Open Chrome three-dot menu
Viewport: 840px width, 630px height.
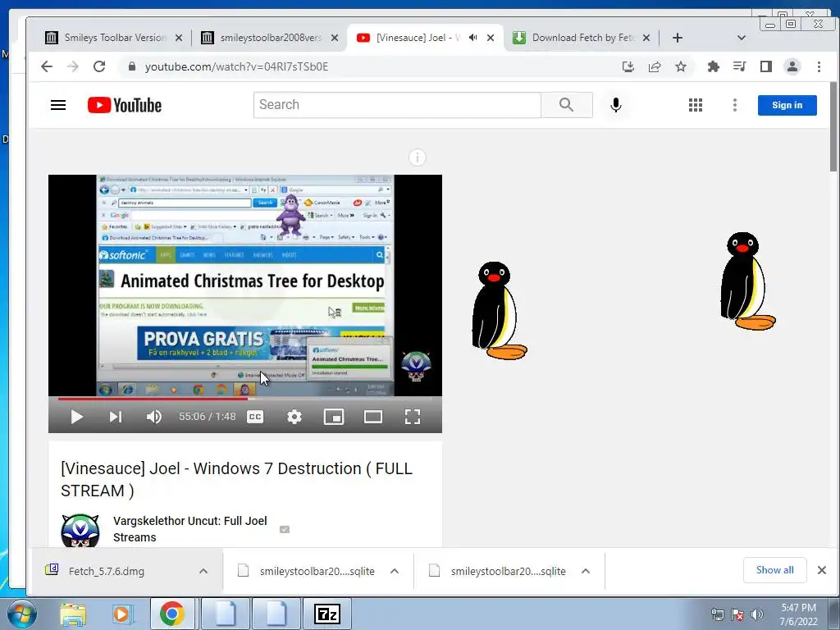(819, 66)
